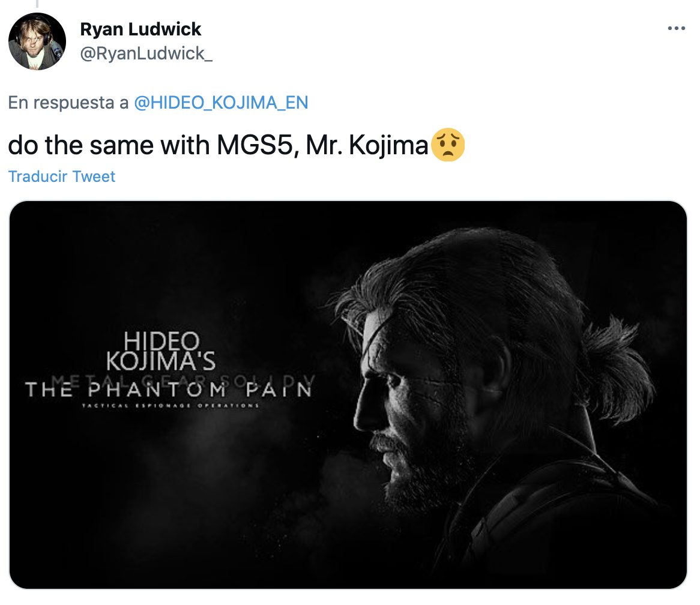
Task: Click the Traducir Tweet link
Action: pyautogui.click(x=62, y=176)
